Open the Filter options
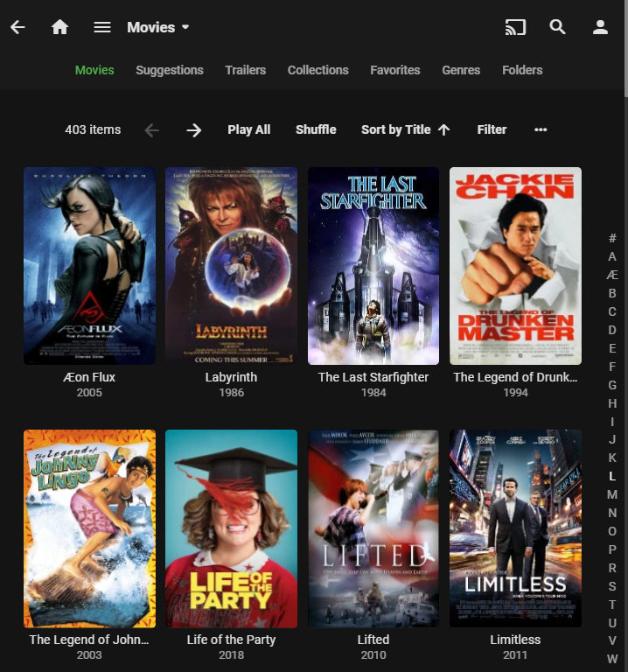The width and height of the screenshot is (628, 672). click(492, 129)
